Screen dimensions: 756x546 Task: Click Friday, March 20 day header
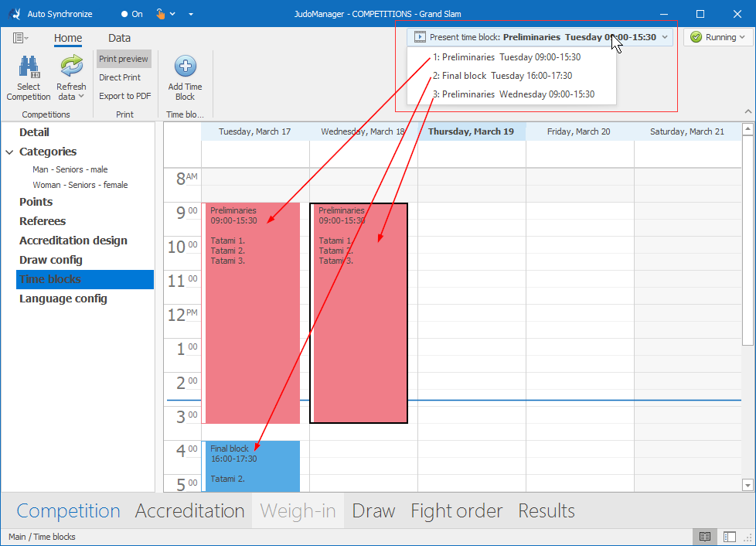click(x=578, y=131)
